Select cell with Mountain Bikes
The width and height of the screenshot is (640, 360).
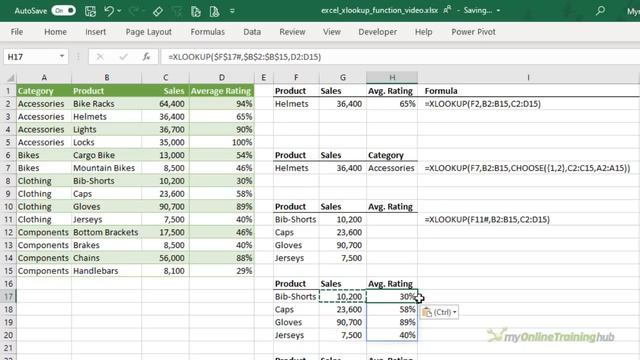pyautogui.click(x=107, y=168)
